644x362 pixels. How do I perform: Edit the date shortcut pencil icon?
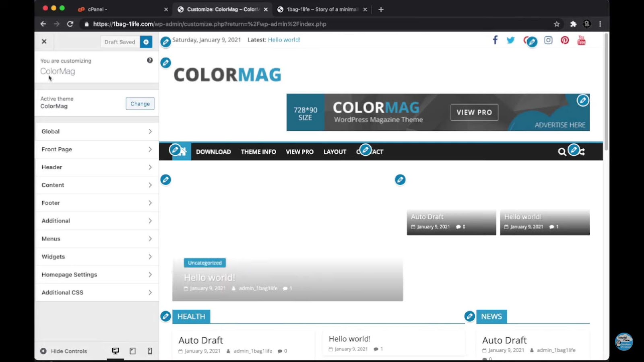[x=166, y=42]
